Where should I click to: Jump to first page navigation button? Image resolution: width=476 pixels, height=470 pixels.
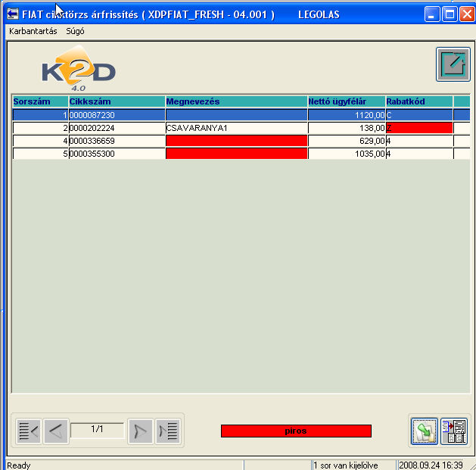click(x=29, y=431)
